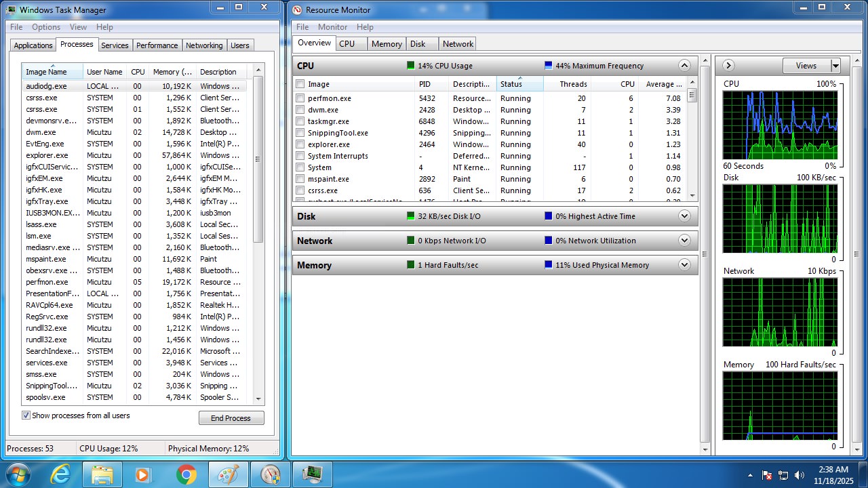This screenshot has width=868, height=488.
Task: Uncheck Show processes from all users
Action: point(26,415)
